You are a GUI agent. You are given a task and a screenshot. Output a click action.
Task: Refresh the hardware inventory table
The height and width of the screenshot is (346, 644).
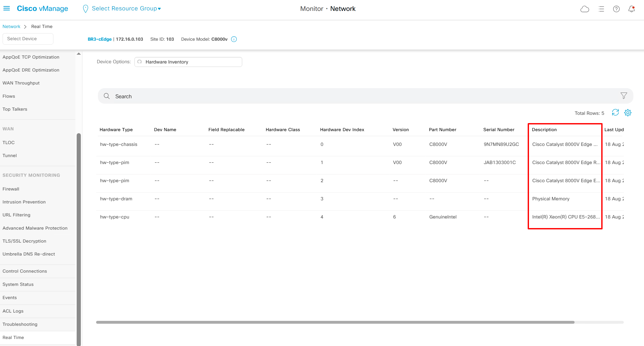coord(615,112)
